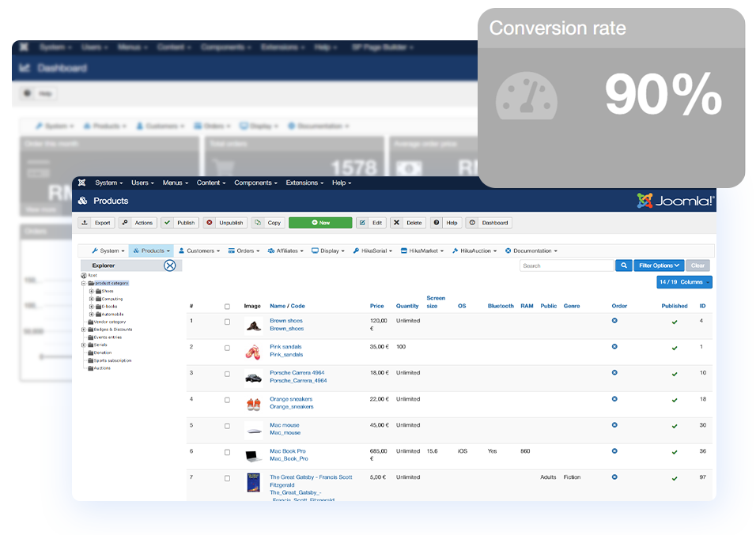The height and width of the screenshot is (535, 756).
Task: Open the HikaSerial dropdown menu
Action: point(372,251)
